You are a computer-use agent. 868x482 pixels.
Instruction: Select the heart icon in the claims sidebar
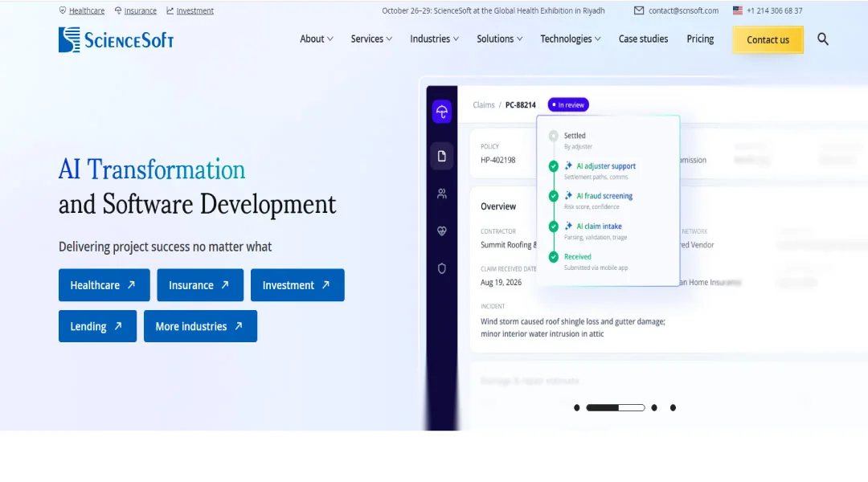pos(442,231)
